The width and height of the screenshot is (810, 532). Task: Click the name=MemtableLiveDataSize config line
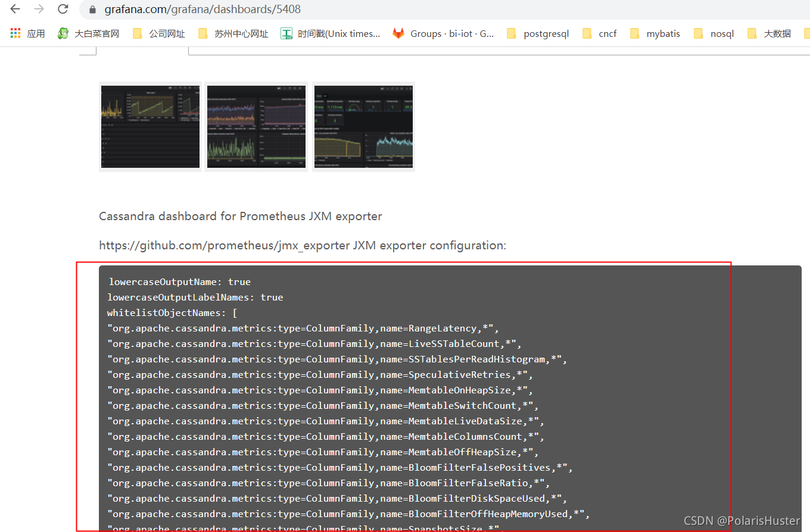[326, 421]
